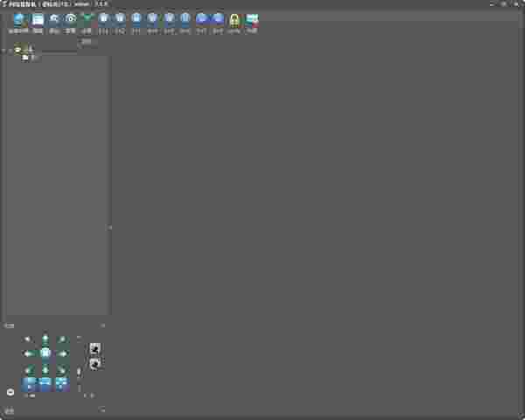Pan camera right with the PTZ right arrow
Viewport: 525px width, 420px height.
coord(62,353)
